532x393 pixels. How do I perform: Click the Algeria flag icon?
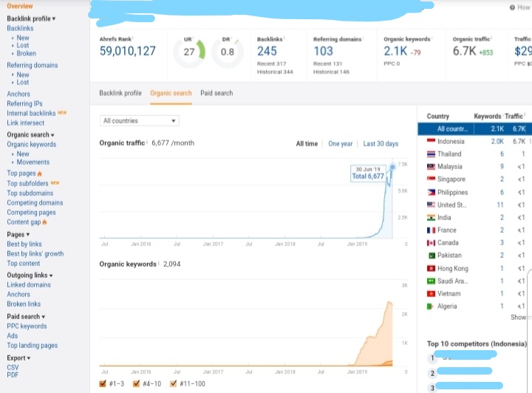pos(430,306)
